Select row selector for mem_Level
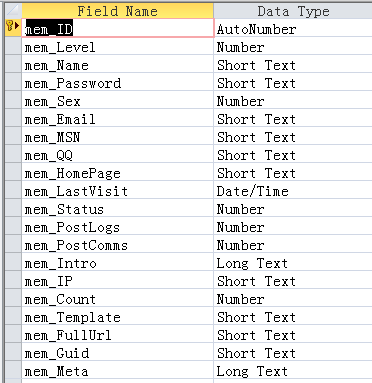The width and height of the screenshot is (372, 383). click(13, 46)
